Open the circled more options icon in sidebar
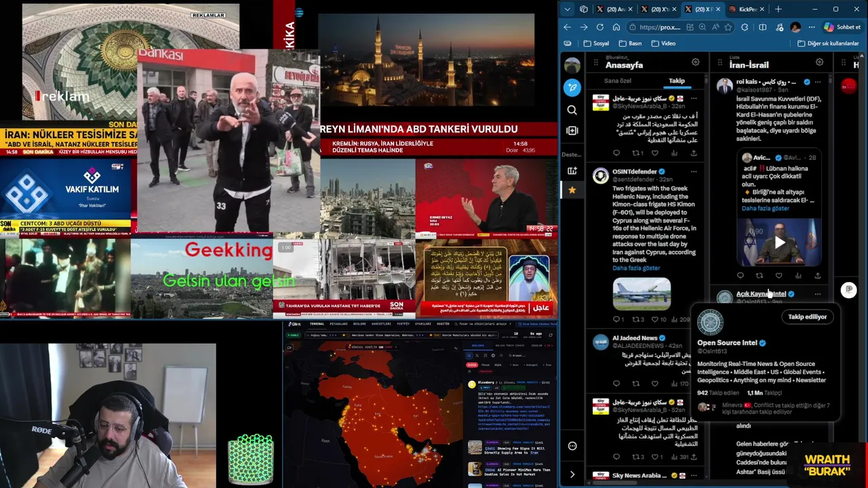868x488 pixels. [x=572, y=446]
